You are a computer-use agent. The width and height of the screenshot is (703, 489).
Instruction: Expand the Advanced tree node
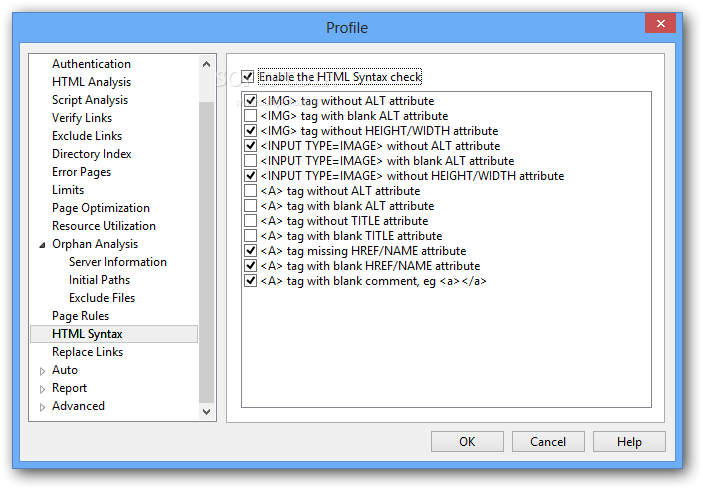tap(42, 407)
